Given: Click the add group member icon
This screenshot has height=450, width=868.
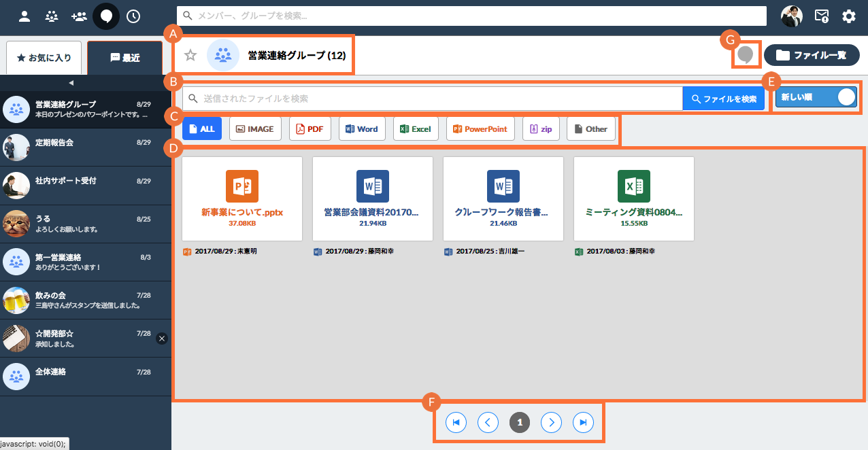Looking at the screenshot, I should [x=79, y=16].
